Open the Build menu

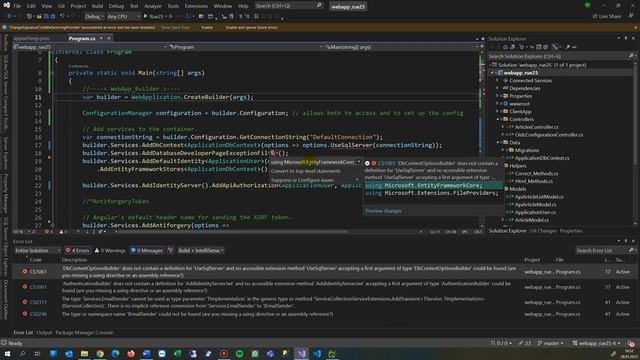pyautogui.click(x=97, y=6)
